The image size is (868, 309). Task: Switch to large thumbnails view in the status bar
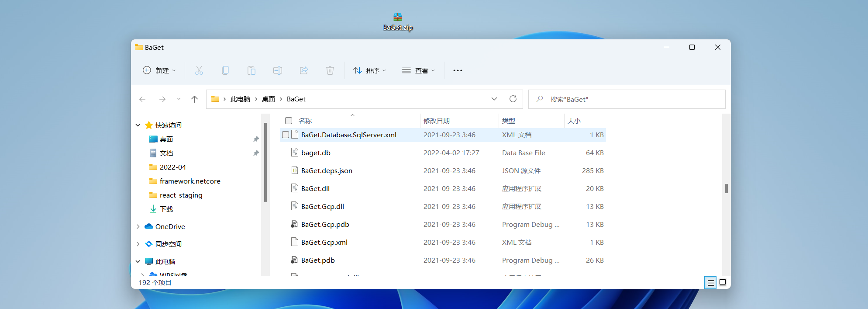click(x=723, y=282)
